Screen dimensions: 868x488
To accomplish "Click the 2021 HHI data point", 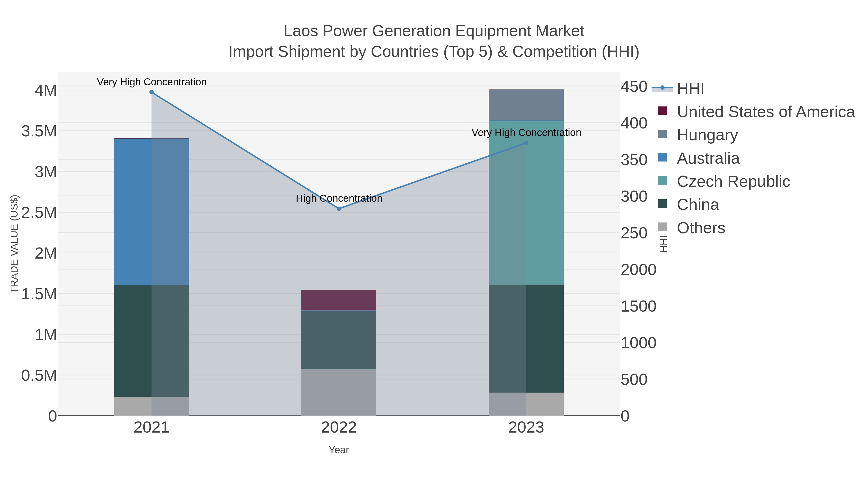I will 151,92.
